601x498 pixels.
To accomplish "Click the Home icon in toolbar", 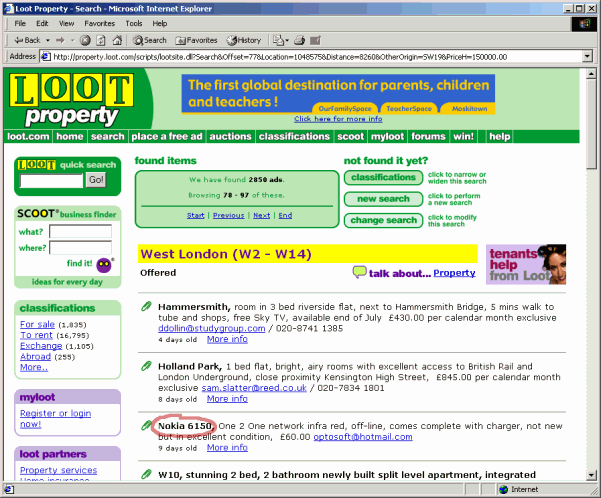I will [x=117, y=40].
